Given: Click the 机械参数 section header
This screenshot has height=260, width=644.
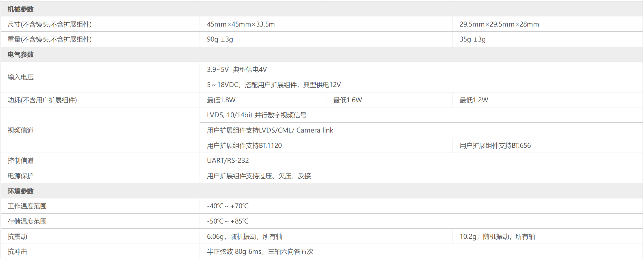Looking at the screenshot, I should click(x=20, y=9).
